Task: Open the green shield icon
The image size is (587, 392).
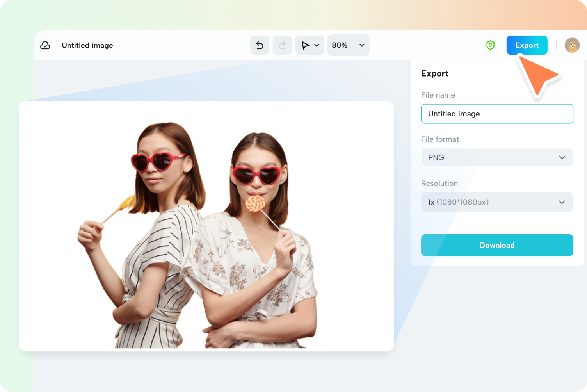Action: pos(491,45)
